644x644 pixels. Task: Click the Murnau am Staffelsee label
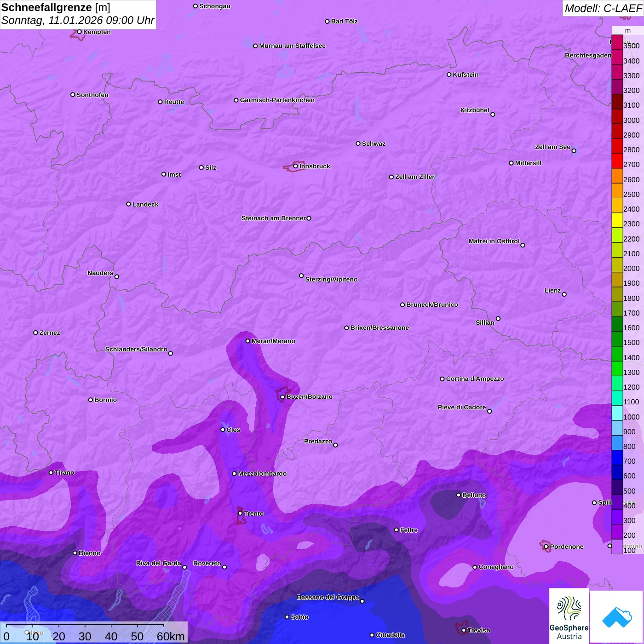[292, 46]
